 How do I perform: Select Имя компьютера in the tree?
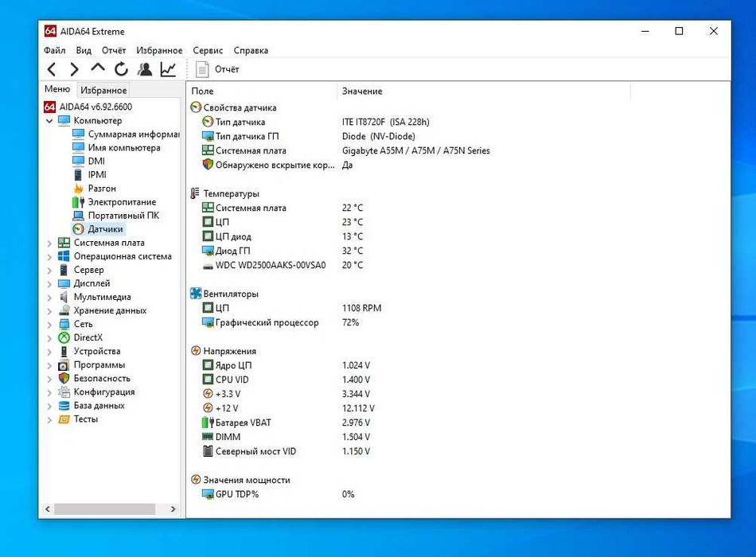[x=116, y=147]
